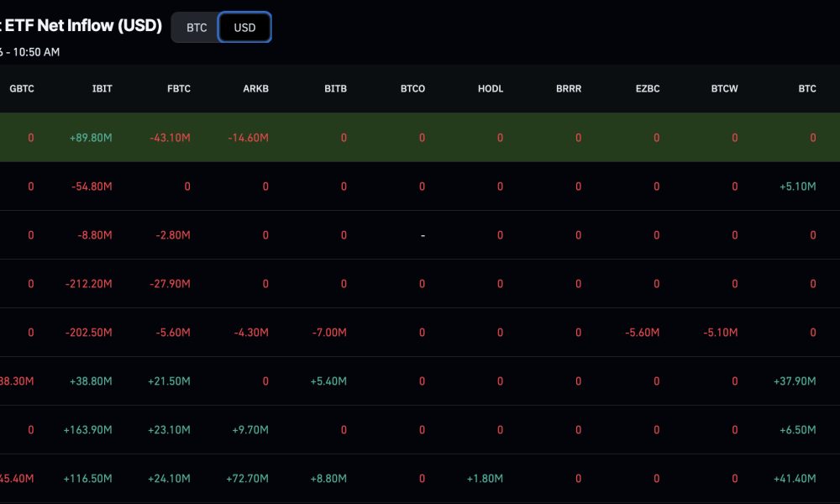Select the USD unit toggle
This screenshot has width=840, height=504.
click(244, 28)
